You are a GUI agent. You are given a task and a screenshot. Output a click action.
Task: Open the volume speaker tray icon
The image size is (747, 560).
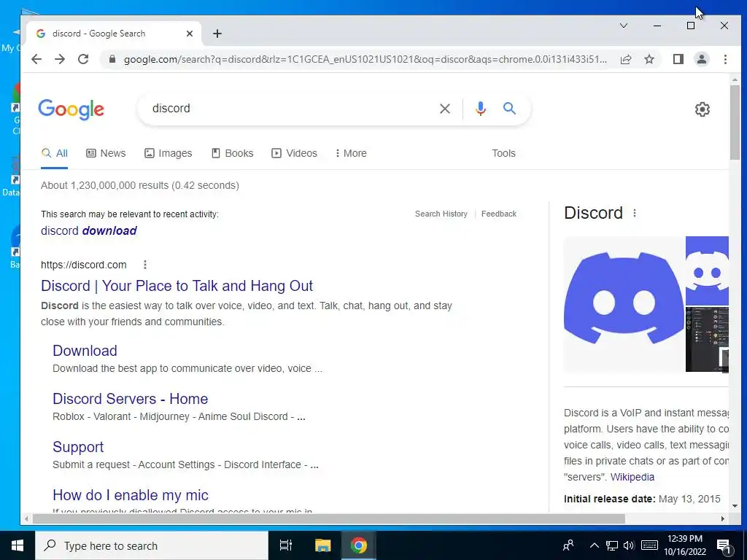pos(629,545)
